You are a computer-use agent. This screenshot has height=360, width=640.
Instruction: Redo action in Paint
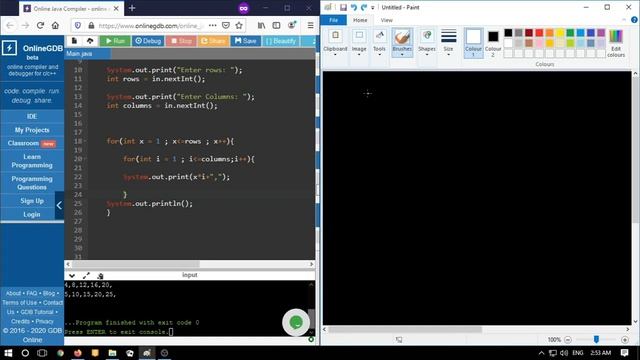point(364,7)
